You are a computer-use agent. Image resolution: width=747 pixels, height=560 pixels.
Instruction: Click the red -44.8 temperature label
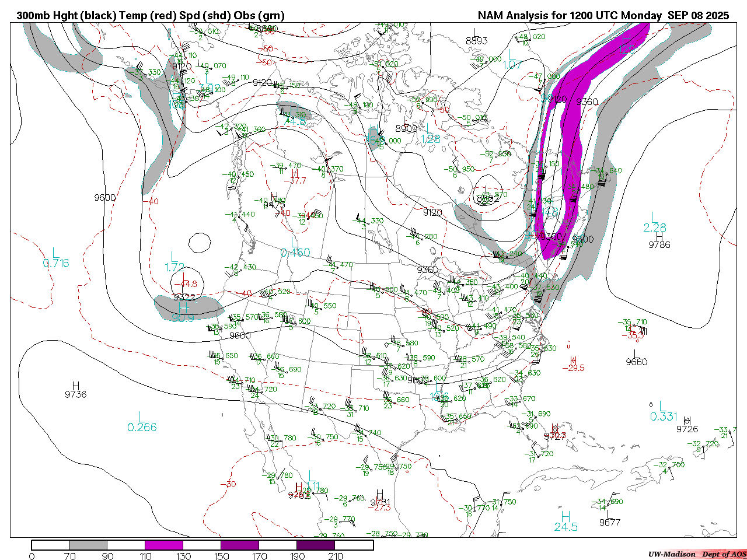pos(187,284)
